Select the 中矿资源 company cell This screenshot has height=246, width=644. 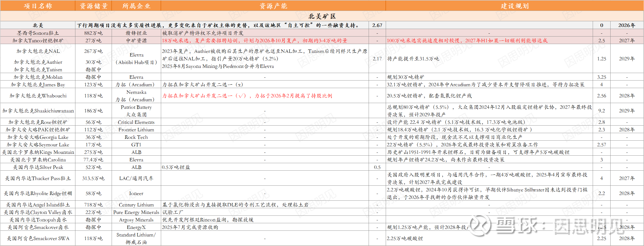[x=136, y=40]
